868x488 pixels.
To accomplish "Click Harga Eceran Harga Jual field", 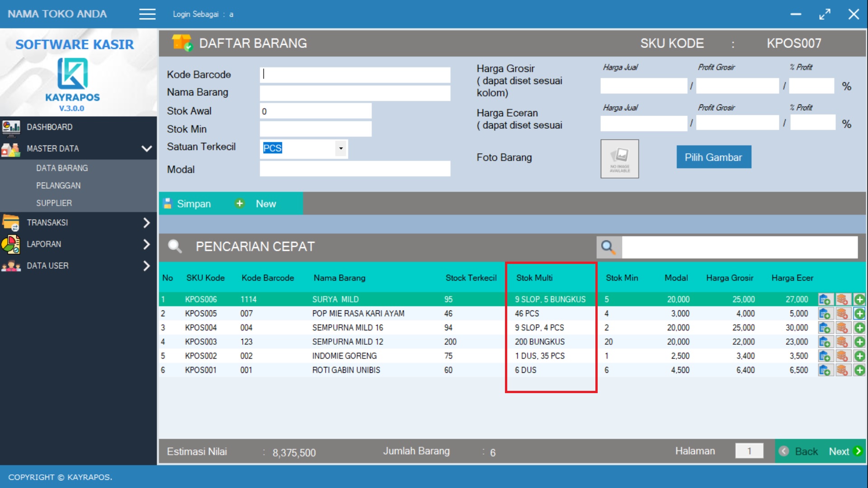I will pos(643,123).
